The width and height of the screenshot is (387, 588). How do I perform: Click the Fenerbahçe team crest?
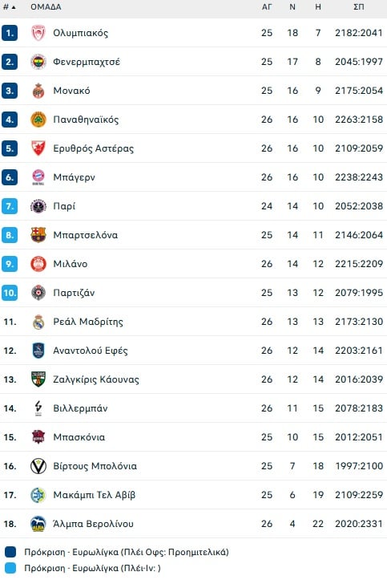click(x=38, y=62)
